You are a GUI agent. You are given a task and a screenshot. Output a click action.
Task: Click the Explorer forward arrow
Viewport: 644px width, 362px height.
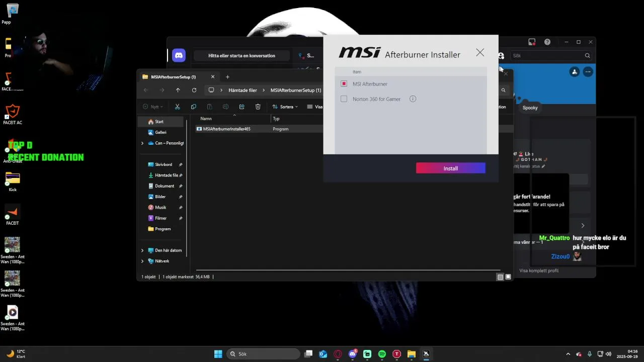[x=162, y=90]
